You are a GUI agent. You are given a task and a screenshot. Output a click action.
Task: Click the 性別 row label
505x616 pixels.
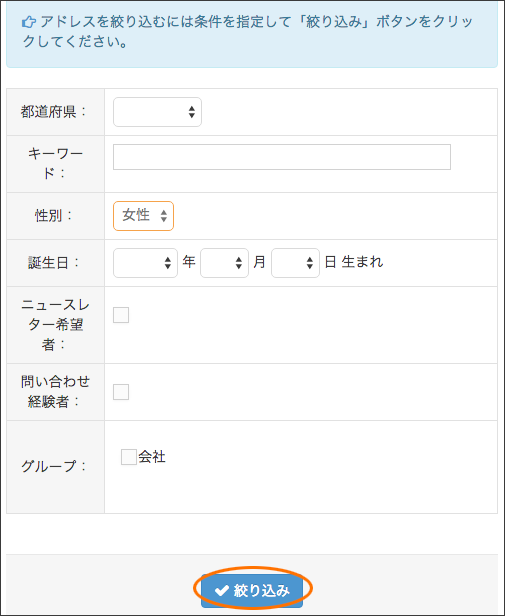click(x=54, y=216)
